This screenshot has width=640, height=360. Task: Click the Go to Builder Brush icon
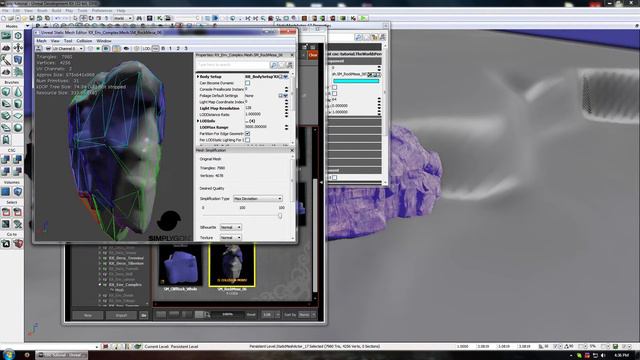[18, 244]
